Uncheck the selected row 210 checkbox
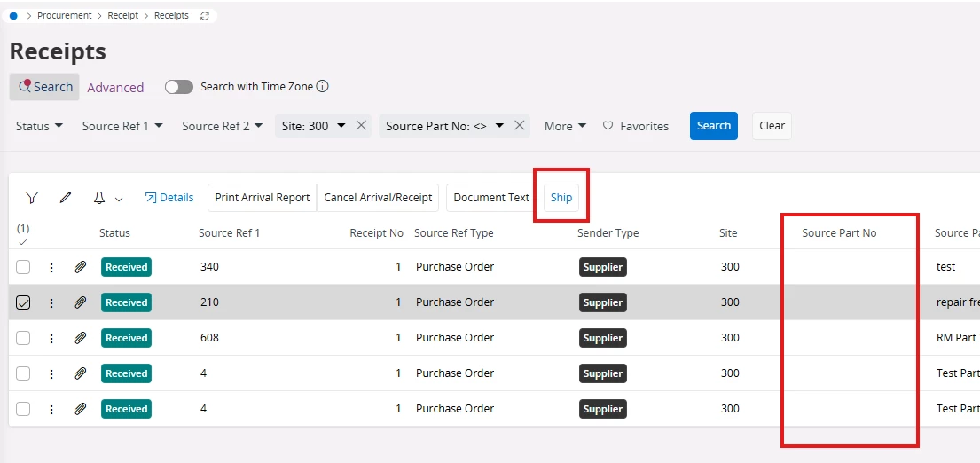This screenshot has height=463, width=980. pyautogui.click(x=24, y=302)
